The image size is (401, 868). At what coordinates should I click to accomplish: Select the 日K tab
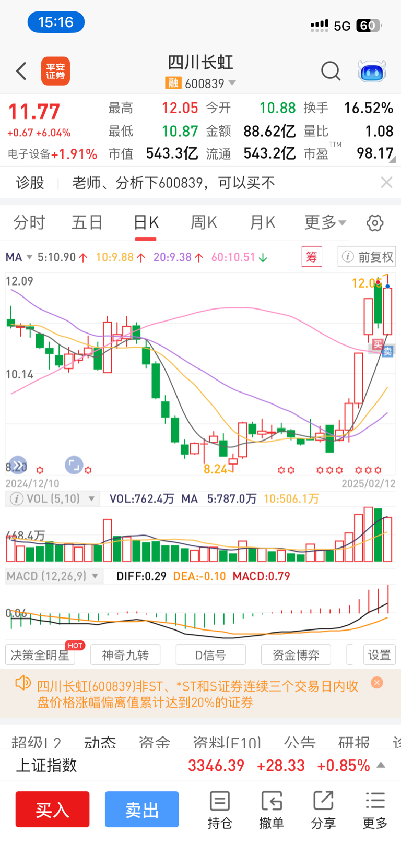(x=146, y=223)
